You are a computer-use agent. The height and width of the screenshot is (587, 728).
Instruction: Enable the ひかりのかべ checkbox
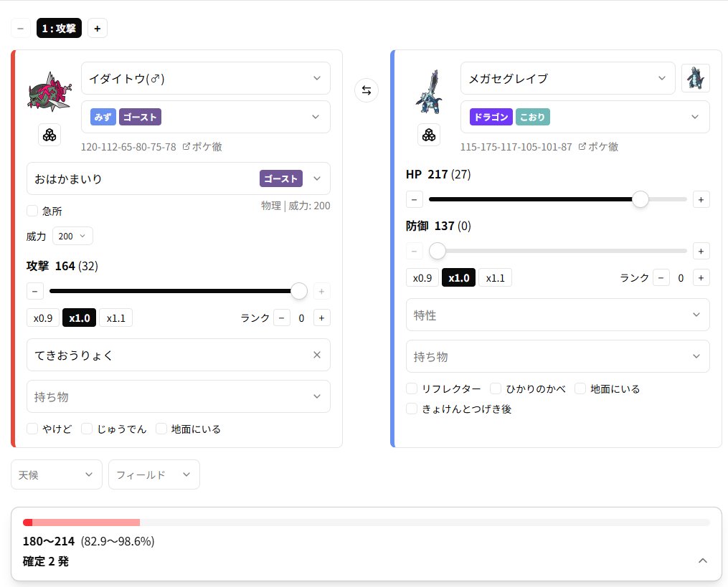click(x=496, y=388)
